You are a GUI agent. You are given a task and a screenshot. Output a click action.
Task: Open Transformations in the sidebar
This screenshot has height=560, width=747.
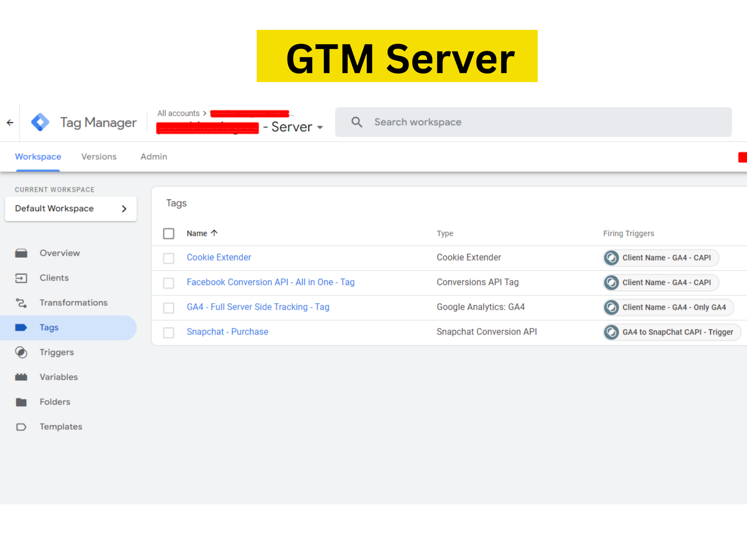(x=73, y=303)
